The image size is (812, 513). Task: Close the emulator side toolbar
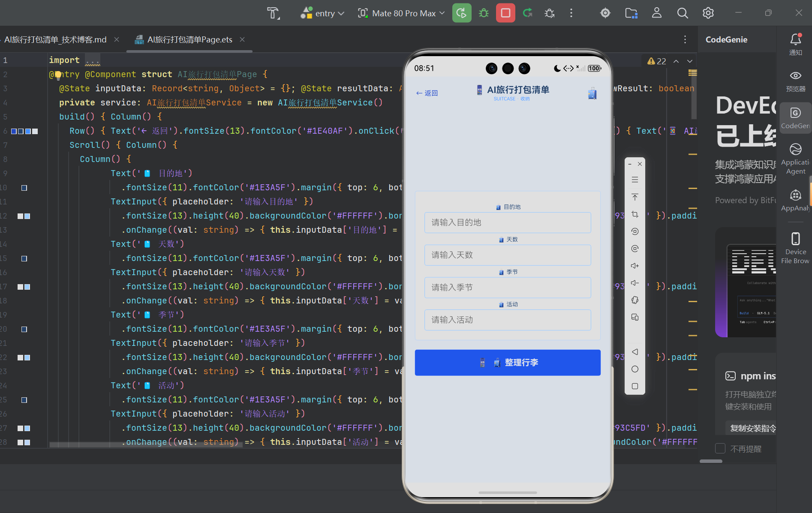coord(640,164)
